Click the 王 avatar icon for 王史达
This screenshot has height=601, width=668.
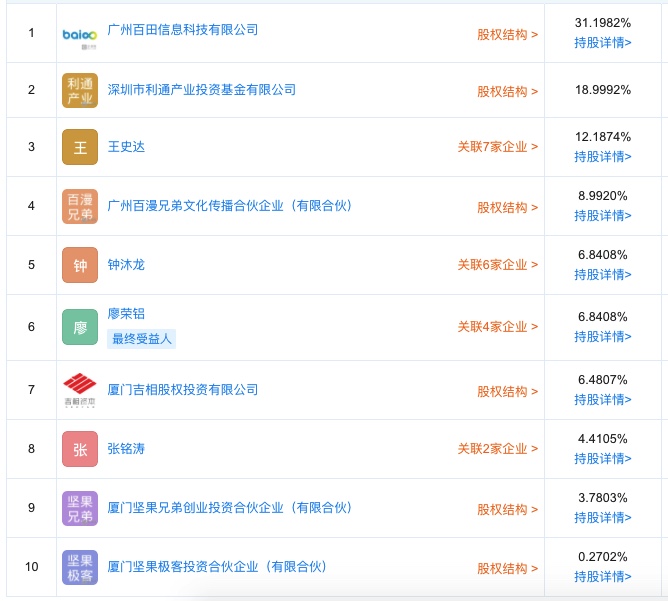click(80, 147)
